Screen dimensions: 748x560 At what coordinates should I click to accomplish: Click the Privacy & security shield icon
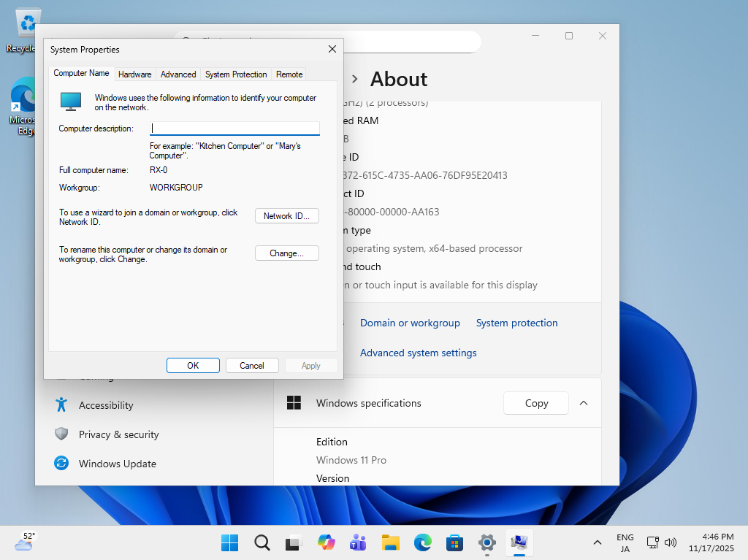pos(62,434)
